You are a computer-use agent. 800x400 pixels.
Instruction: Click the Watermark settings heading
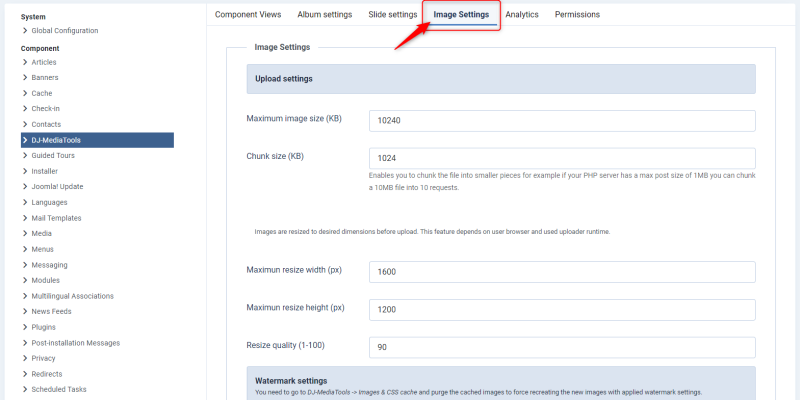tap(291, 381)
